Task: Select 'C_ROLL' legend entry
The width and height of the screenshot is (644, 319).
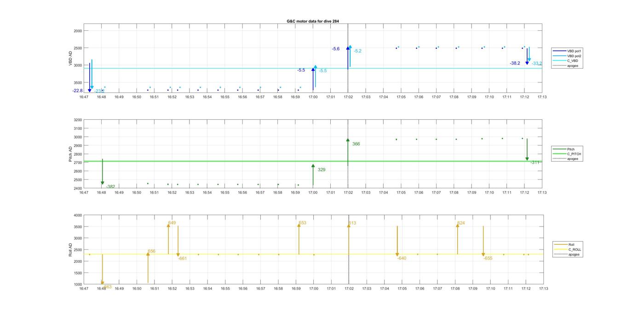Action: click(567, 249)
